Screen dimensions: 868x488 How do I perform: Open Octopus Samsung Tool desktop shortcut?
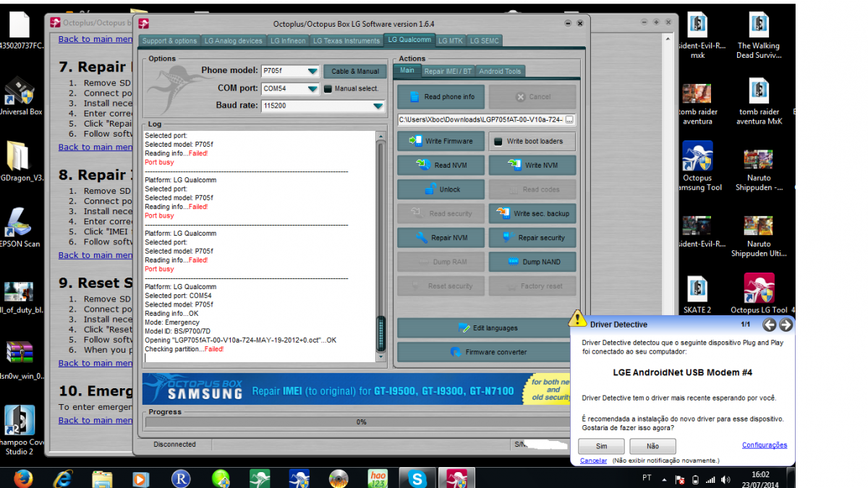(697, 166)
